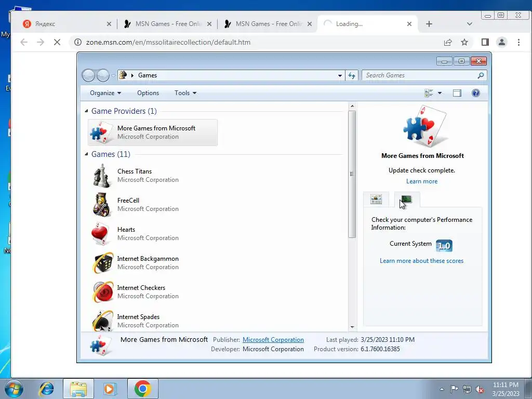Click the network tray icon
Viewport: 532px width, 399px height.
point(467,389)
